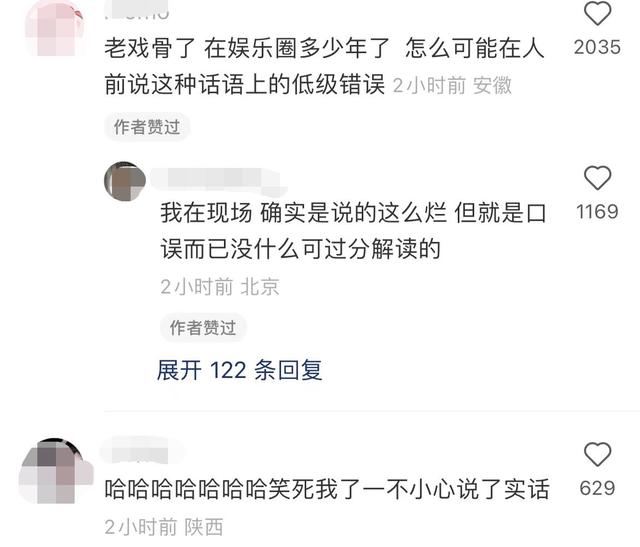Viewport: 640px width, 547px height.
Task: Like the 哈哈哈 comment with 629 likes
Action: coord(597,454)
